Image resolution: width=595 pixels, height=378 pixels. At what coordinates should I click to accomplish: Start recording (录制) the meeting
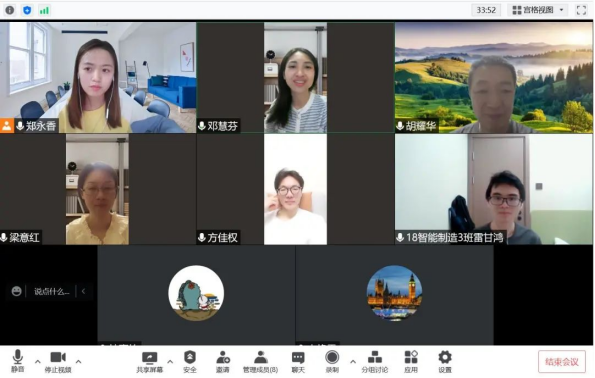[332, 362]
